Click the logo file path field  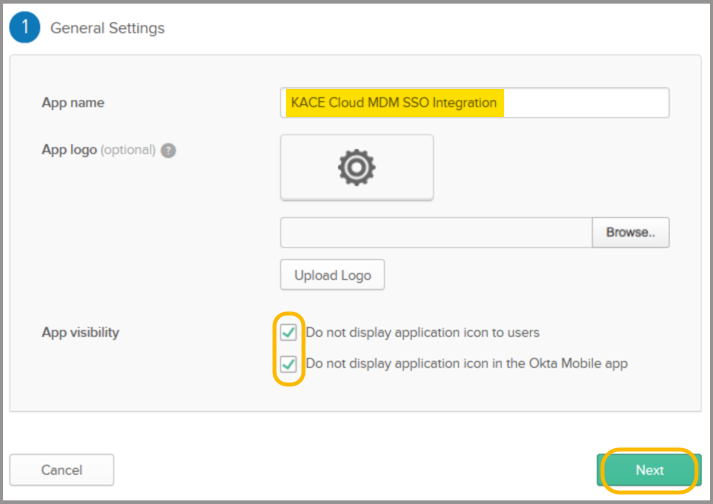tap(436, 232)
